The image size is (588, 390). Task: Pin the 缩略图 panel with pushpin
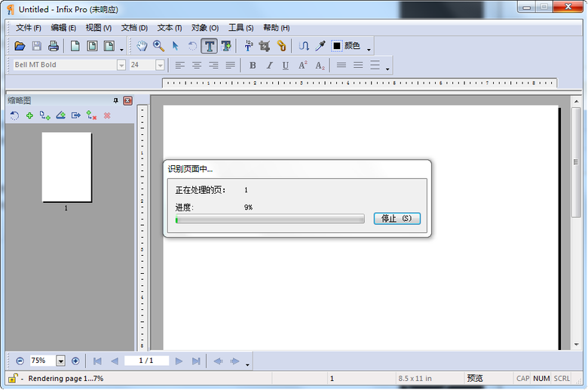pyautogui.click(x=116, y=100)
